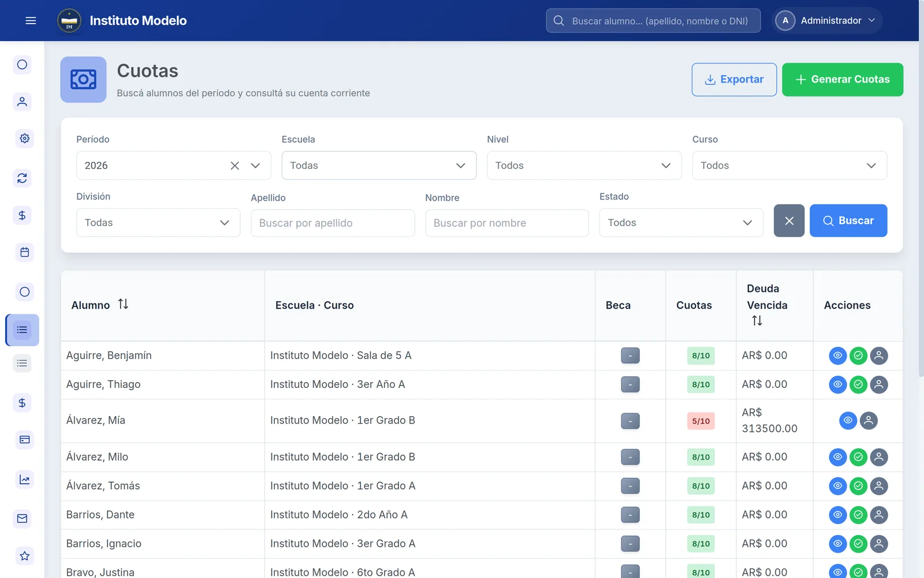Image resolution: width=924 pixels, height=578 pixels.
Task: Click Beca badge for Aguirre, Benjamín
Action: pyautogui.click(x=630, y=355)
